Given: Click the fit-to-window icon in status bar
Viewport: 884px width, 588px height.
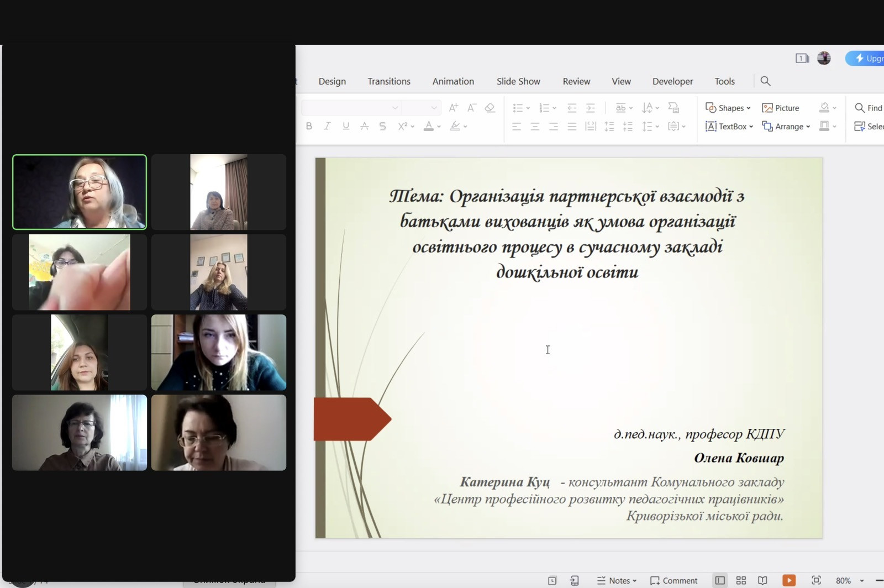Looking at the screenshot, I should (816, 580).
